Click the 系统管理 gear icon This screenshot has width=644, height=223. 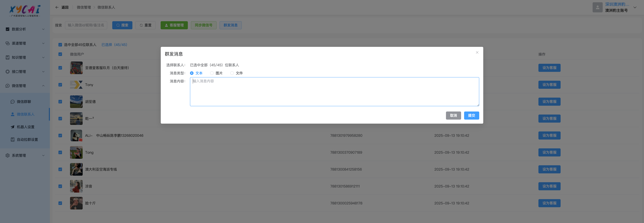(x=8, y=155)
